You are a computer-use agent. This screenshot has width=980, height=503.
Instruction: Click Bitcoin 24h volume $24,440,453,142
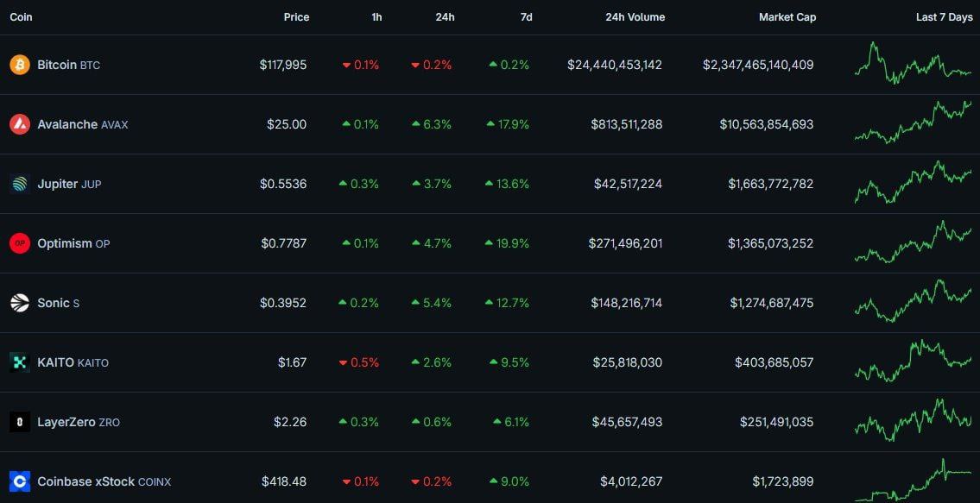[615, 65]
